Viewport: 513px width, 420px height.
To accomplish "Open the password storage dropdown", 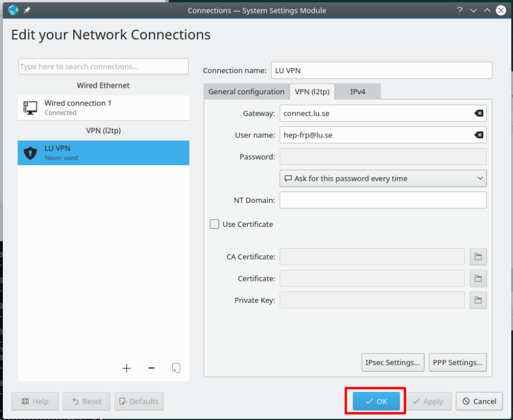I will pyautogui.click(x=383, y=178).
